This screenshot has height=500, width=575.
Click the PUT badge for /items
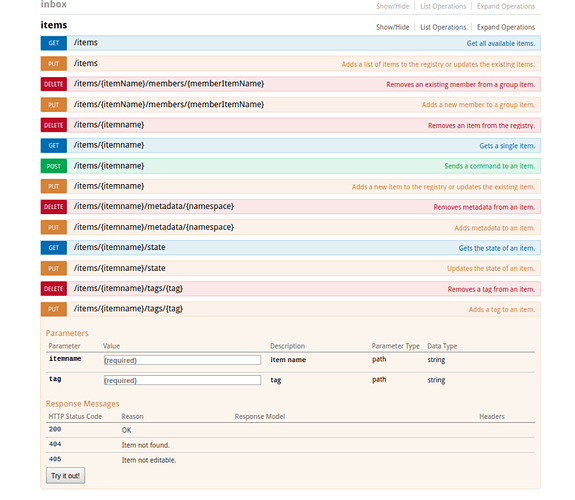pyautogui.click(x=54, y=63)
